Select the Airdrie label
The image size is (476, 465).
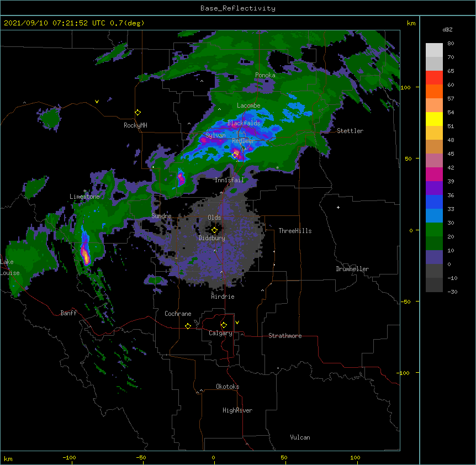(223, 297)
